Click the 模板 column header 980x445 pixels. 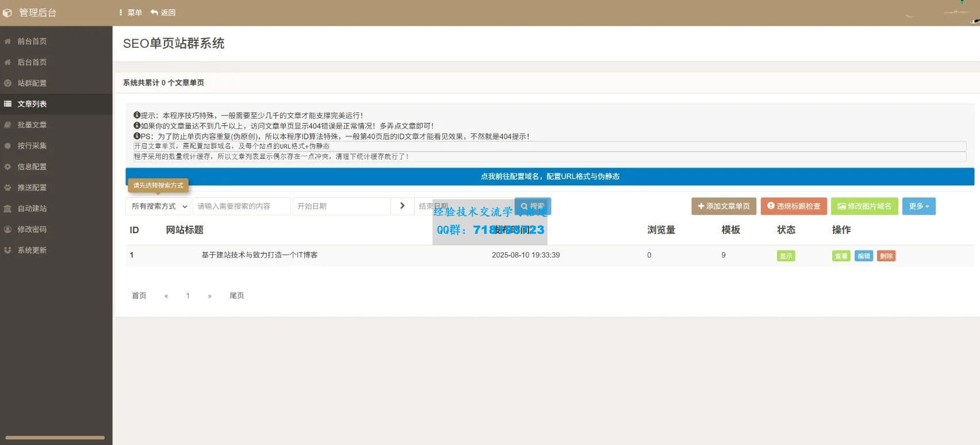pyautogui.click(x=731, y=230)
